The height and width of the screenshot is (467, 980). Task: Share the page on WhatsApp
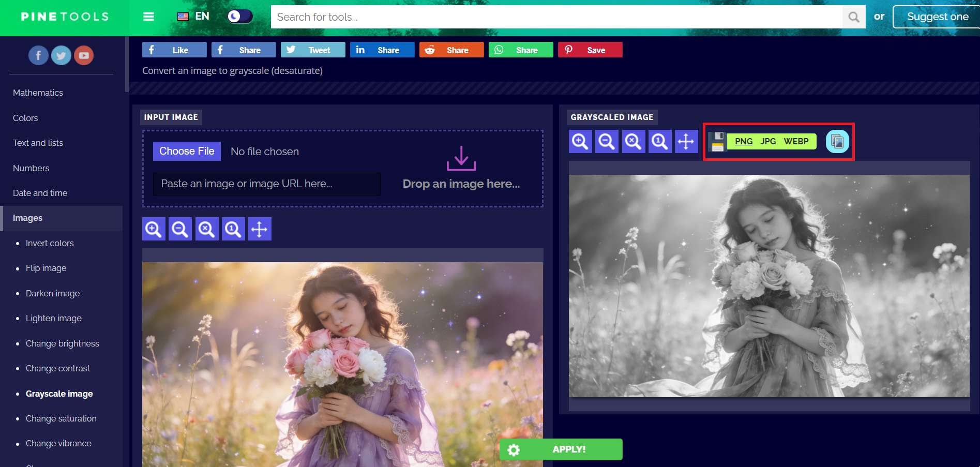pyautogui.click(x=521, y=50)
